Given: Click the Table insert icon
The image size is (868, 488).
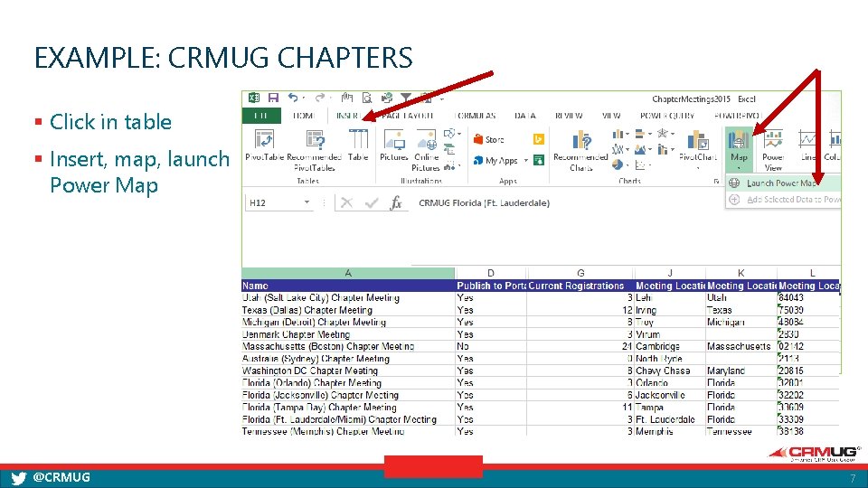Looking at the screenshot, I should pos(358,145).
